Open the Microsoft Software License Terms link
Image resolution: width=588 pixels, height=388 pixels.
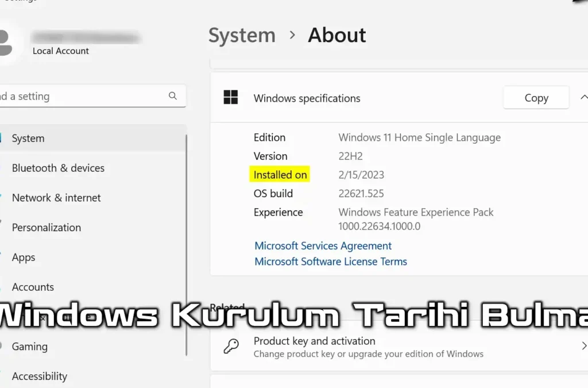(331, 262)
